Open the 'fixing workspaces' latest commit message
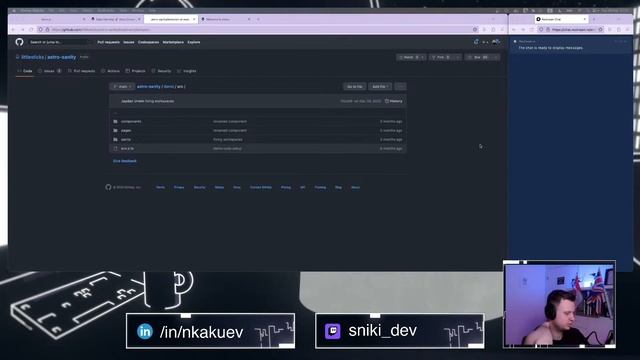 click(160, 101)
